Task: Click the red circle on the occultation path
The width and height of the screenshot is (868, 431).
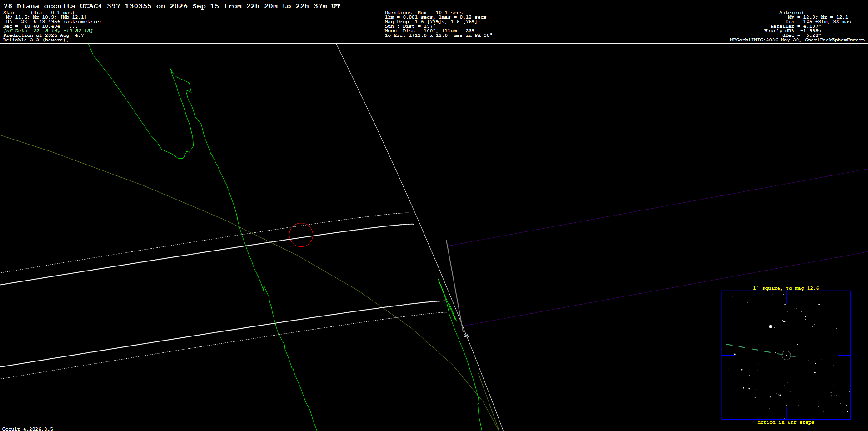Action: click(301, 235)
